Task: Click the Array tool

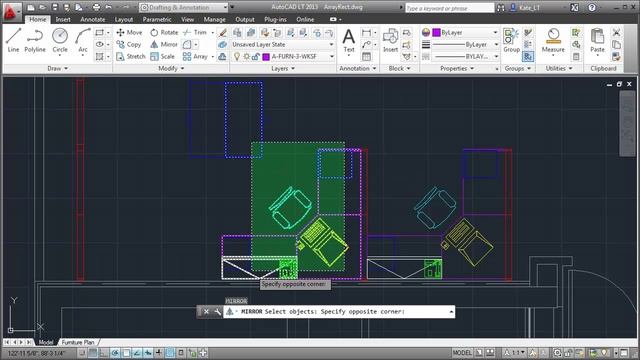Action: tap(196, 56)
